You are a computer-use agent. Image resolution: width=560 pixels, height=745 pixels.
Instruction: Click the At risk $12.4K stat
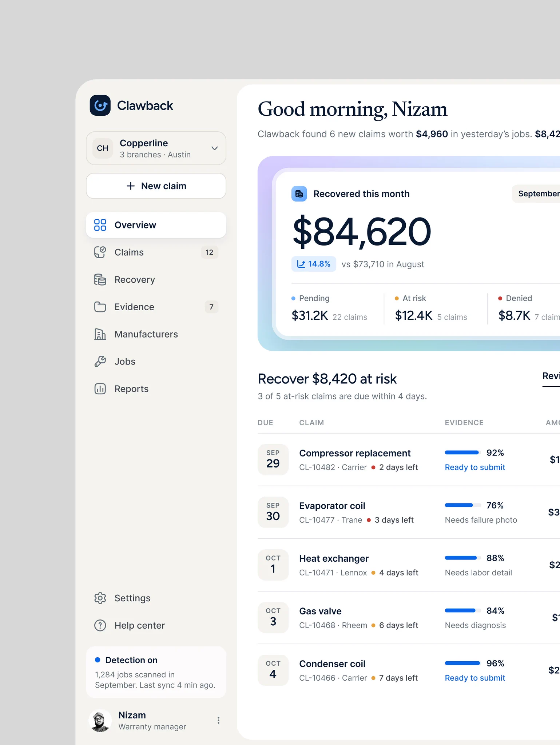coord(431,308)
